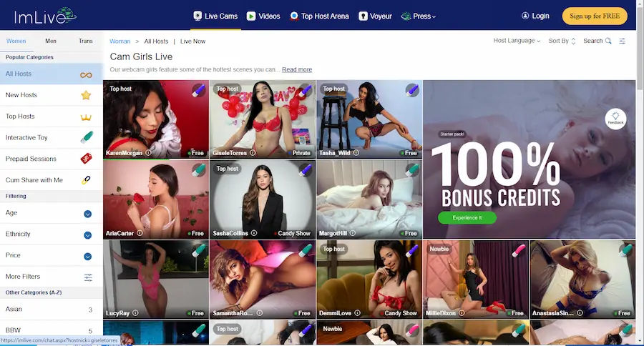644x346 pixels.
Task: Open Top Host Arena page
Action: 319,16
